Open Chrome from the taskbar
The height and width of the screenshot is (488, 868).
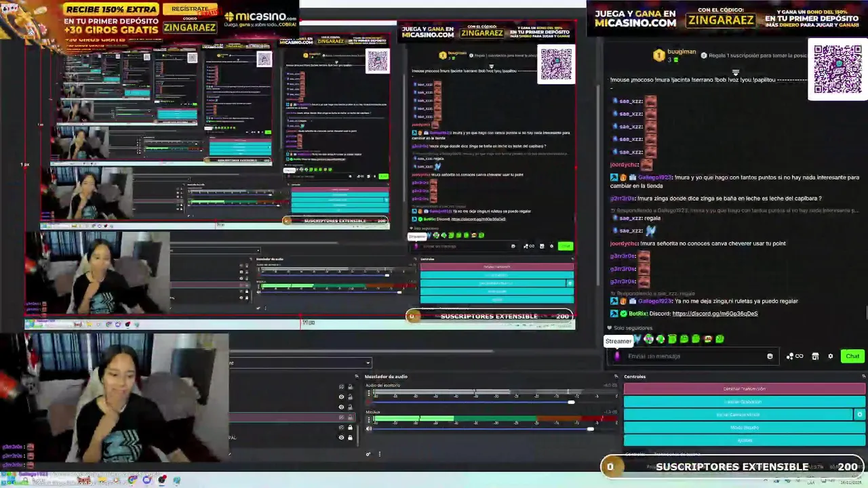132,480
